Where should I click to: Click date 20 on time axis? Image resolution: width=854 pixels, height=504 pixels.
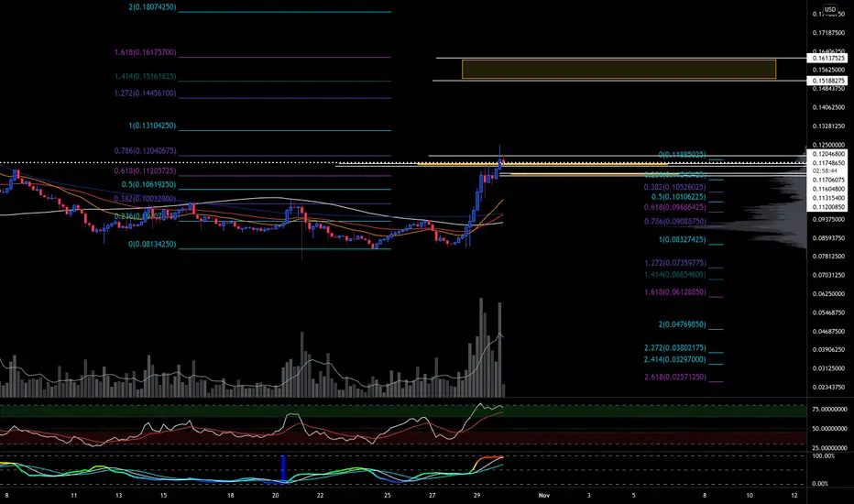[275, 495]
